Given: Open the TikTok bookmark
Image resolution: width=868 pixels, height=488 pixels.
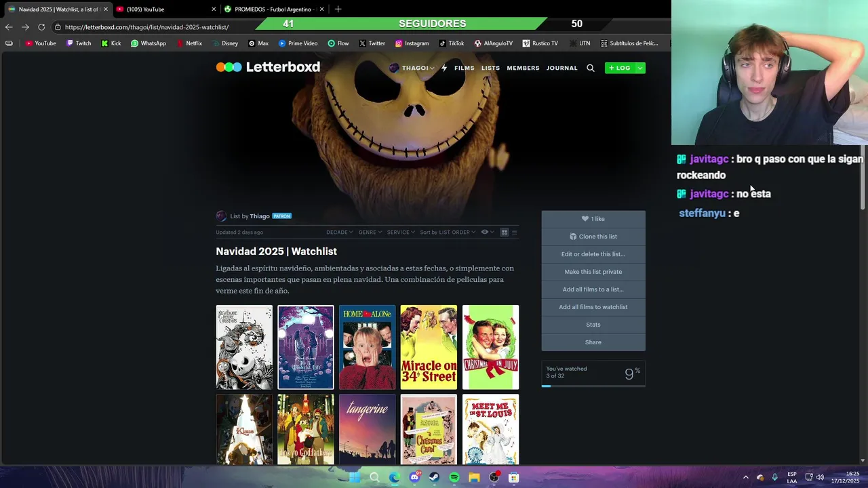Looking at the screenshot, I should click(x=452, y=43).
